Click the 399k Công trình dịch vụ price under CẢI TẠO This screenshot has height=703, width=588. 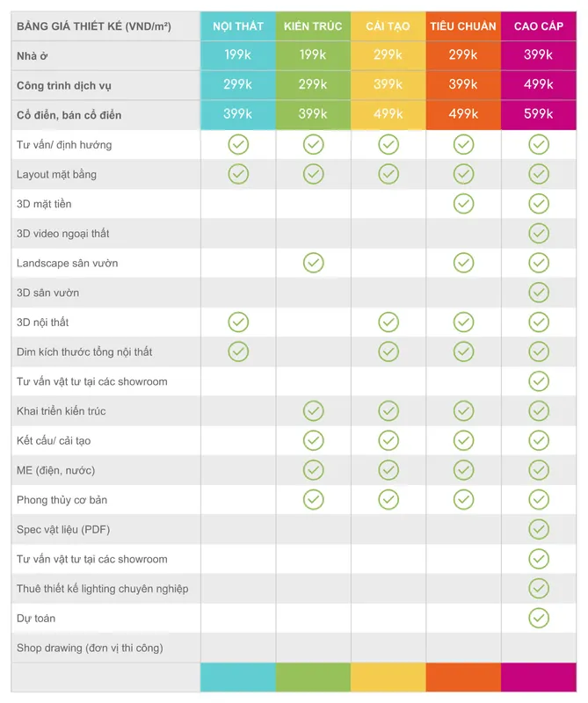388,84
